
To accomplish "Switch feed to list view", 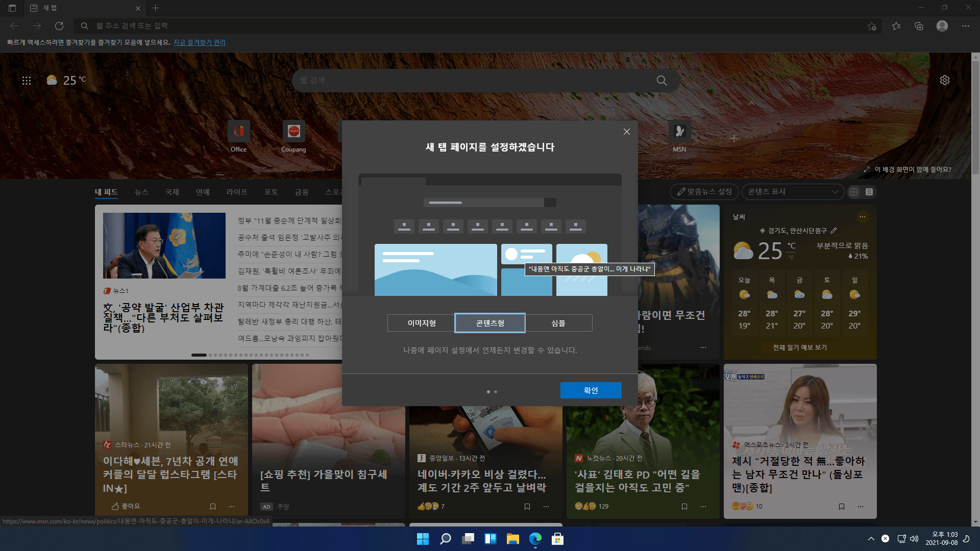I will (869, 192).
